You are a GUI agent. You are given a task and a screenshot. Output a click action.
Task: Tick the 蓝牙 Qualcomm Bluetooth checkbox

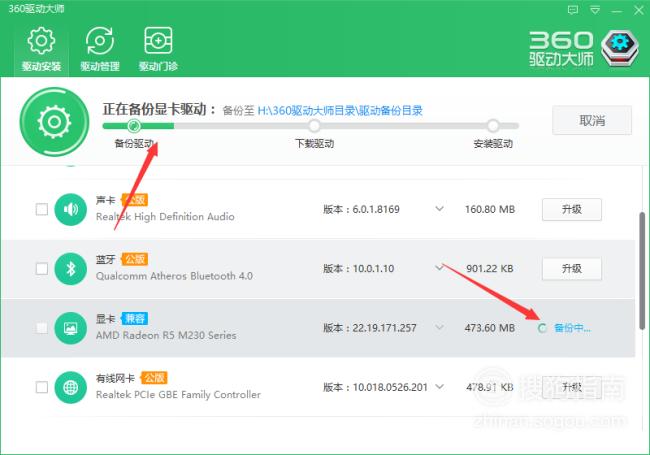[x=42, y=269]
